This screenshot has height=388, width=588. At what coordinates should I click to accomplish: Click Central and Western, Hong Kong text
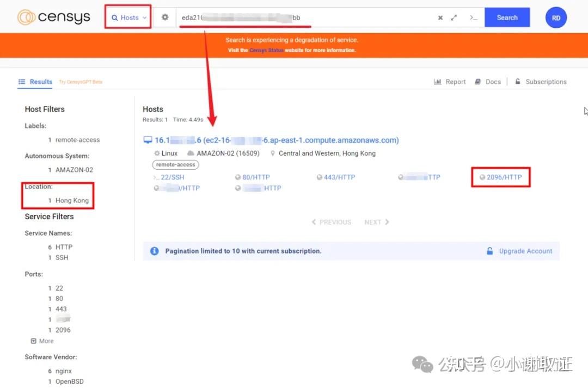click(x=327, y=153)
